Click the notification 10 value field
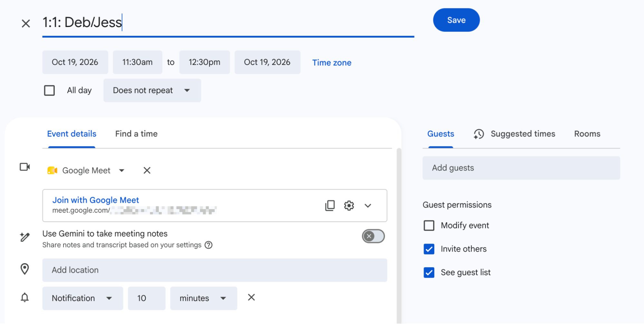Screen dimensions: 644x324 click(147, 298)
